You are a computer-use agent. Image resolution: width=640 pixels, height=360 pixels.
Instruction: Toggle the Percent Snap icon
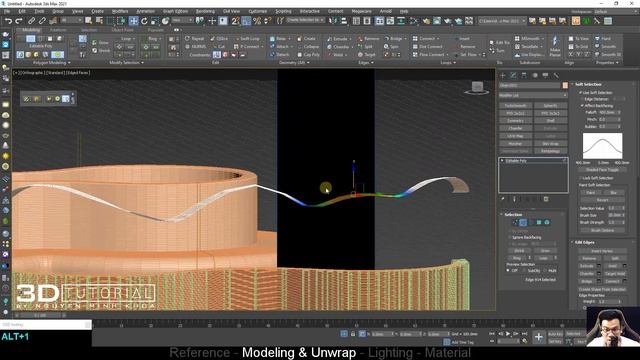point(257,21)
